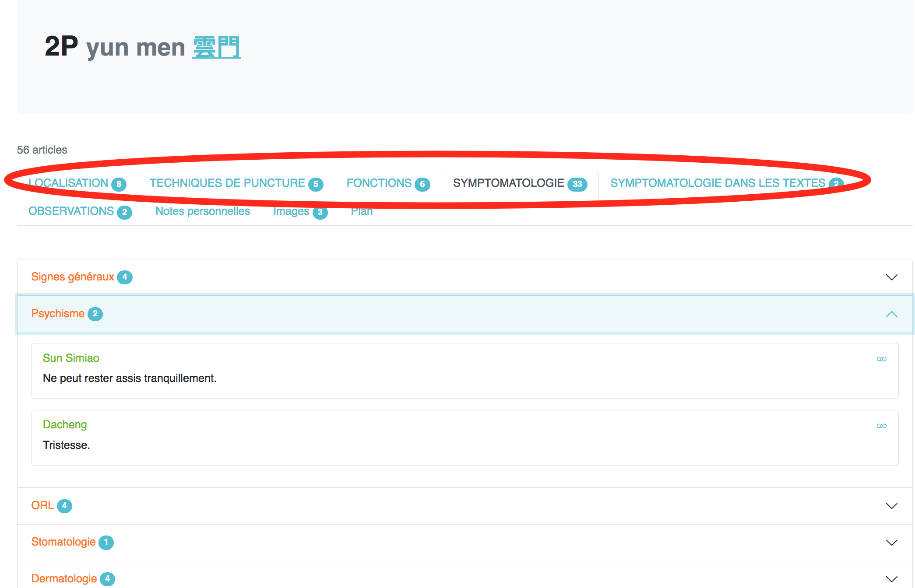Expand the ORL section chevron
The width and height of the screenshot is (915, 588).
click(x=891, y=506)
